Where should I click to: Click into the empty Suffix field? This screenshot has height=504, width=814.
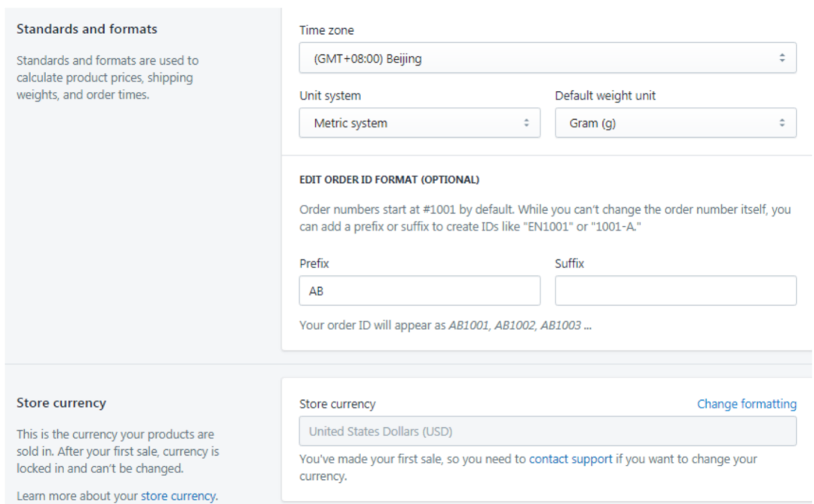click(x=675, y=291)
